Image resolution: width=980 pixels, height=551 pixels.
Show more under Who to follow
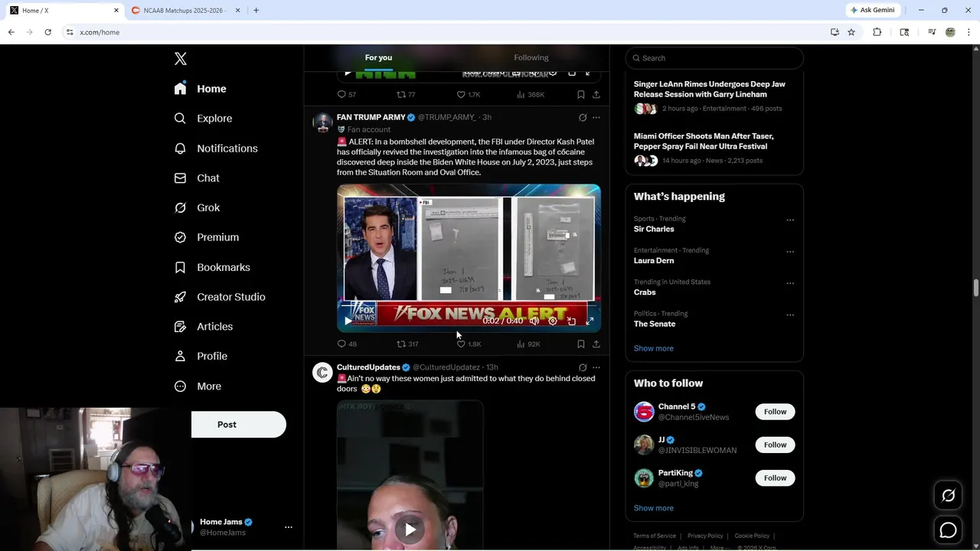[653, 508]
